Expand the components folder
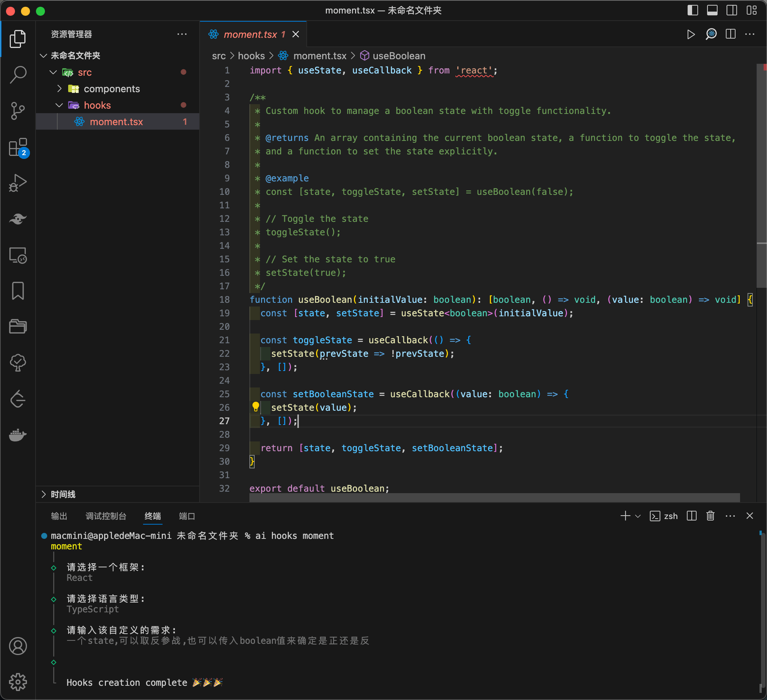The width and height of the screenshot is (767, 700). (x=59, y=89)
